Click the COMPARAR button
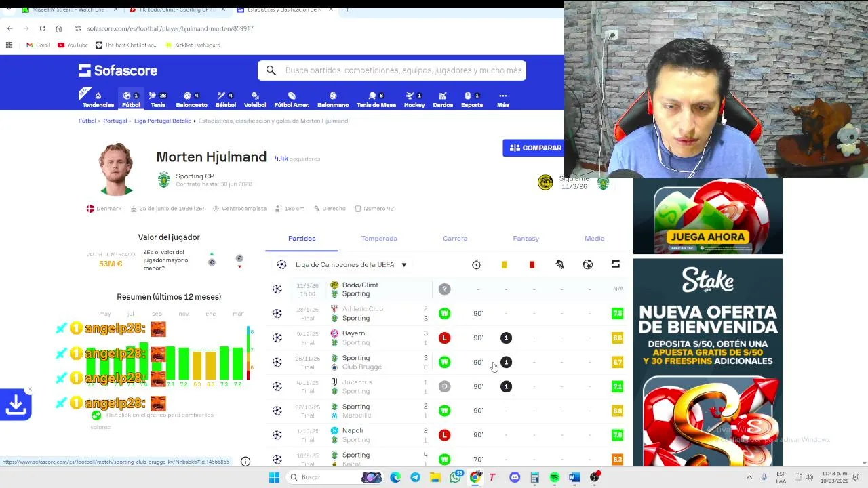This screenshot has height=488, width=868. pyautogui.click(x=535, y=148)
